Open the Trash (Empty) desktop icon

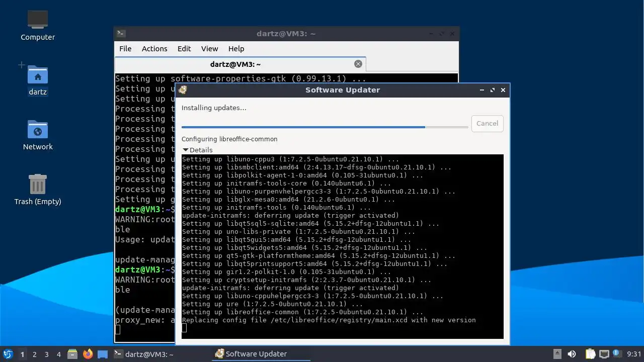pos(38,185)
